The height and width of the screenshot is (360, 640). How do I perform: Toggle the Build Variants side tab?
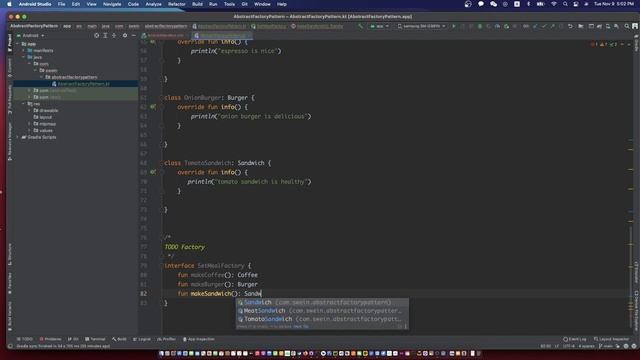(10, 316)
